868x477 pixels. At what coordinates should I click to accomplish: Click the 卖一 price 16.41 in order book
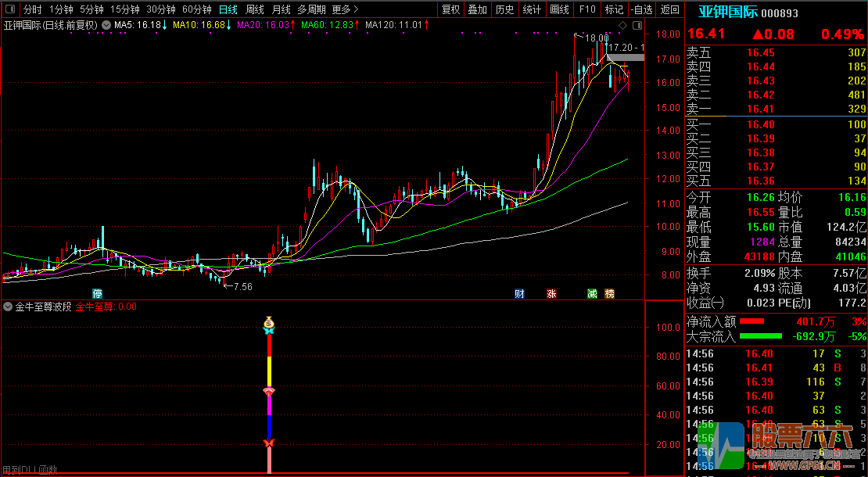coord(760,109)
